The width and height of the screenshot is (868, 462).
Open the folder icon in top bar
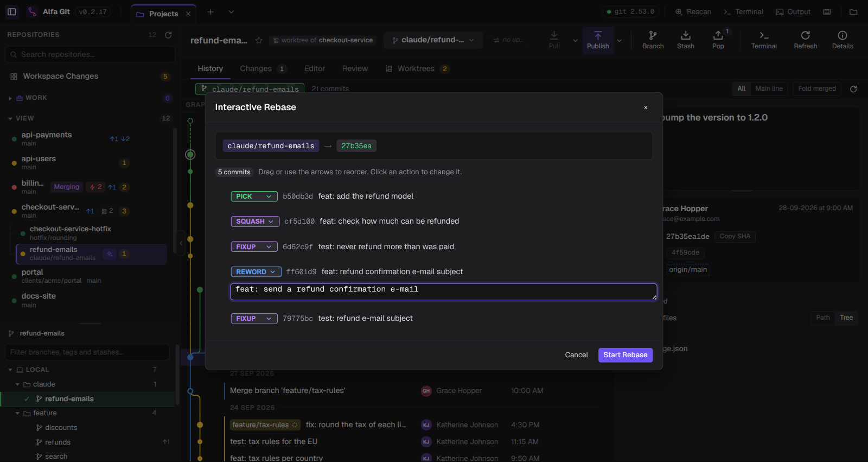tap(853, 12)
